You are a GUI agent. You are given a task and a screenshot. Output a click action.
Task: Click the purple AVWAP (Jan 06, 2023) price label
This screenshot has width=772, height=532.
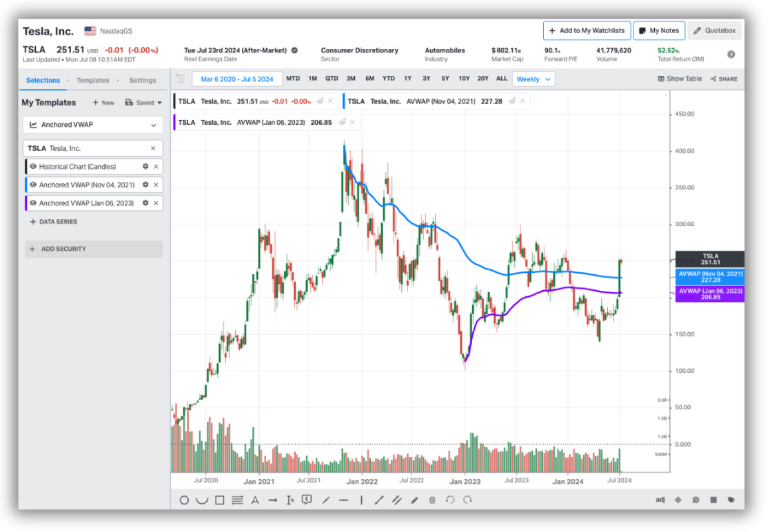[x=710, y=294]
